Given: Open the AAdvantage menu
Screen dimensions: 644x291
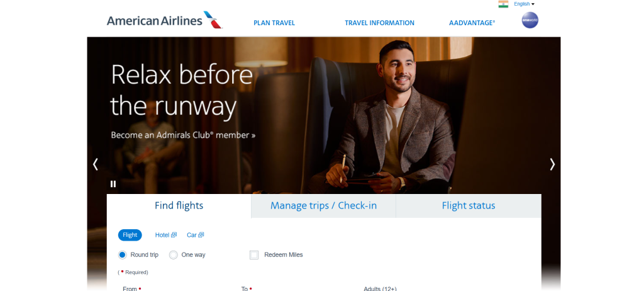Looking at the screenshot, I should (472, 23).
